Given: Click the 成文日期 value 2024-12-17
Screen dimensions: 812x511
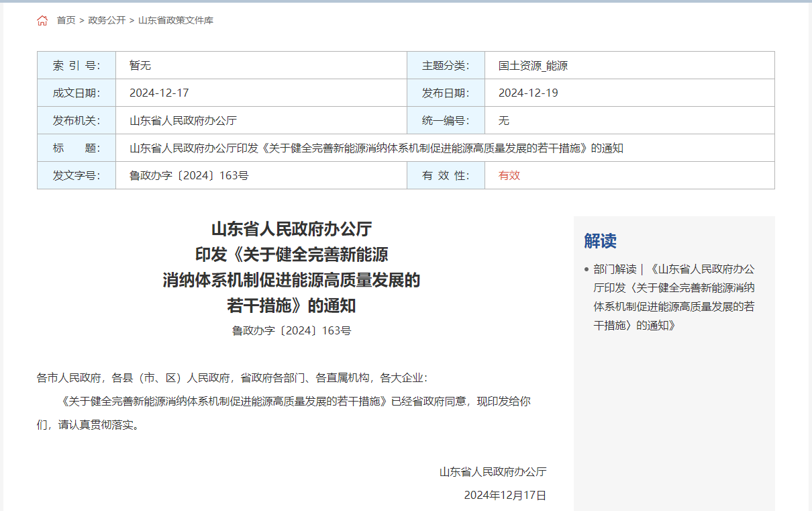Looking at the screenshot, I should [x=159, y=93].
